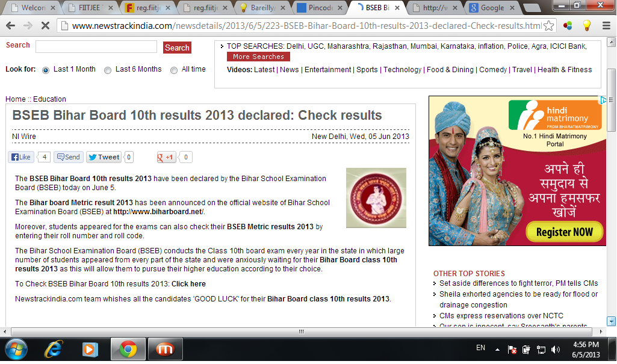Click horizontal scrollbar right arrow
This screenshot has height=364, width=617.
[601, 332]
